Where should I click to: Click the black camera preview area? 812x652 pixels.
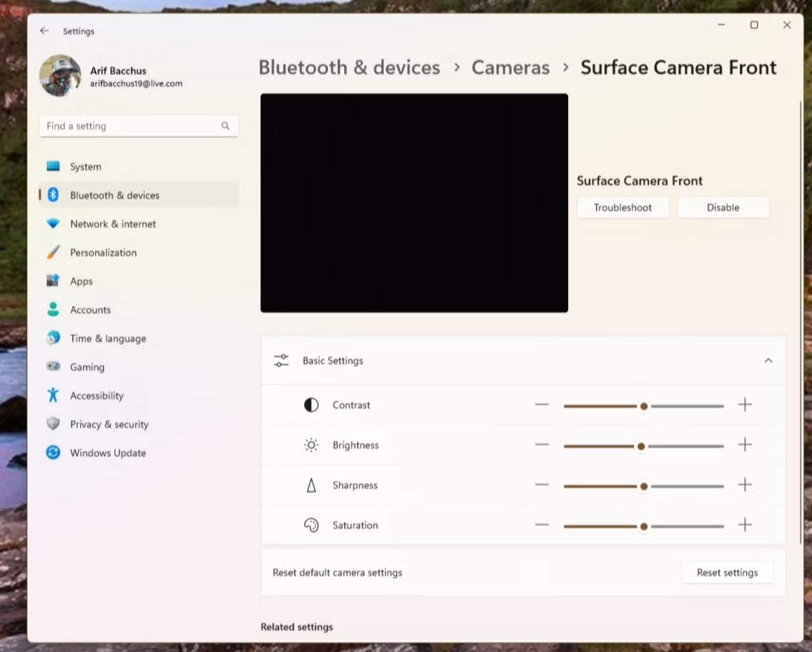414,203
